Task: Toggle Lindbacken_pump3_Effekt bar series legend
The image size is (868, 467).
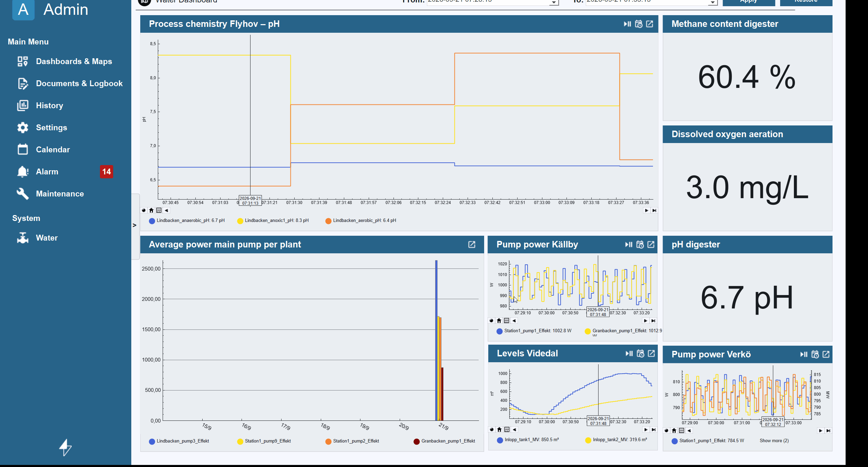Action: tap(179, 441)
